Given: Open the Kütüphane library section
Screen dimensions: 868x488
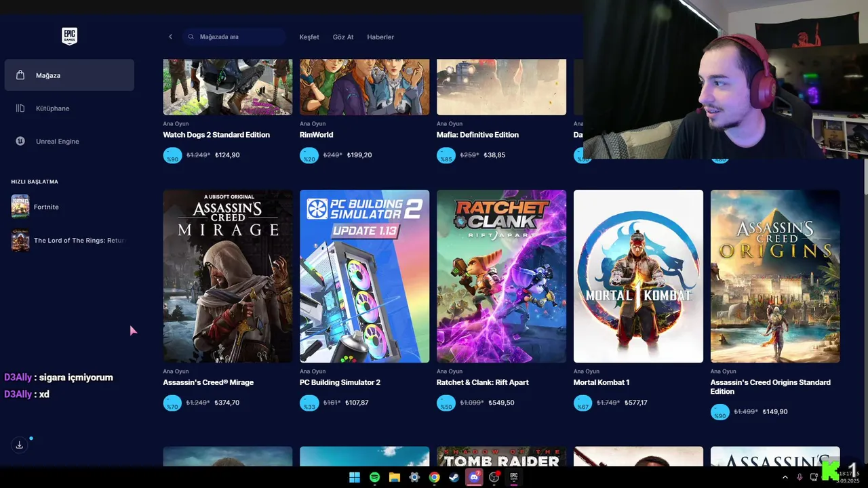Looking at the screenshot, I should click(x=69, y=108).
